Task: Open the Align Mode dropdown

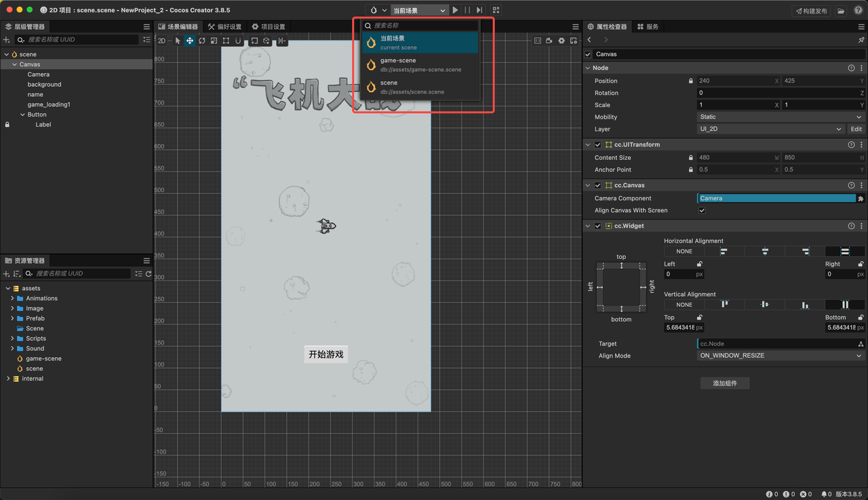Action: [781, 356]
